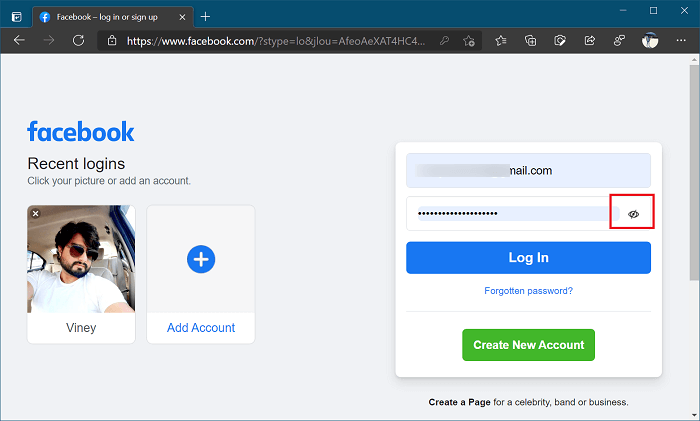The image size is (700, 421).
Task: Click the blue Log In button
Action: [x=528, y=258]
